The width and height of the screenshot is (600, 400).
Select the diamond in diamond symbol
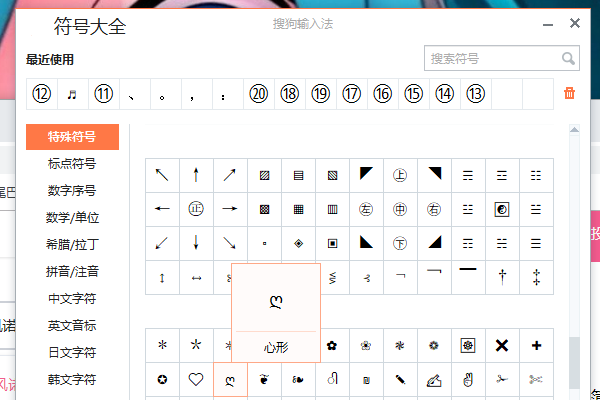coord(298,243)
